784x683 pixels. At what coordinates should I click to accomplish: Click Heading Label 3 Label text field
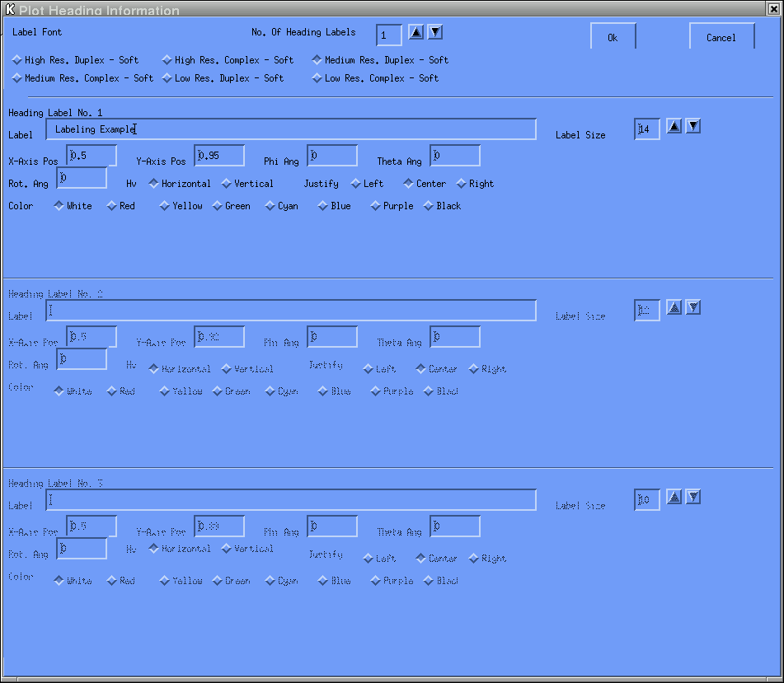click(x=291, y=500)
